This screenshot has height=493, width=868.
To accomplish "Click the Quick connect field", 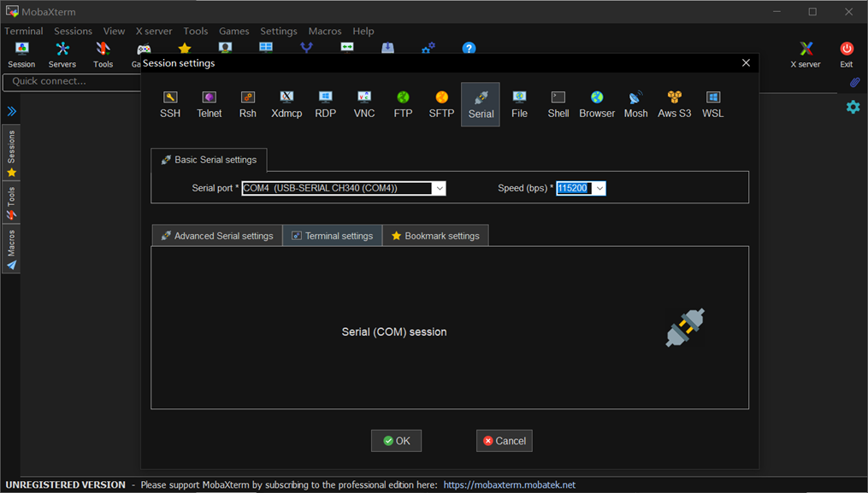I will tap(72, 81).
